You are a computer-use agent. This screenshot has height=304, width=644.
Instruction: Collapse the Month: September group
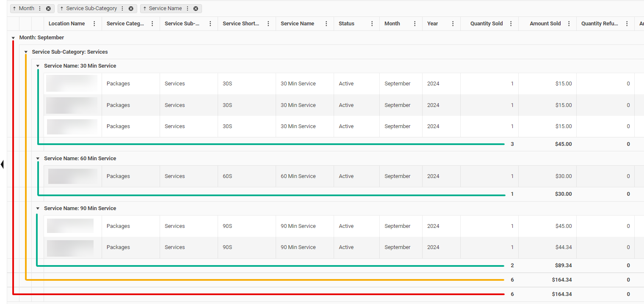(x=14, y=38)
